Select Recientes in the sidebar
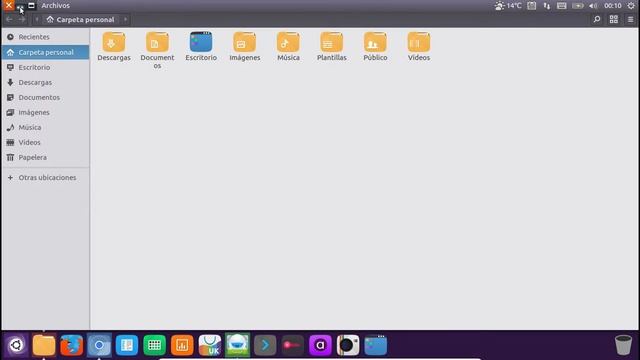The image size is (640, 360). [45, 37]
